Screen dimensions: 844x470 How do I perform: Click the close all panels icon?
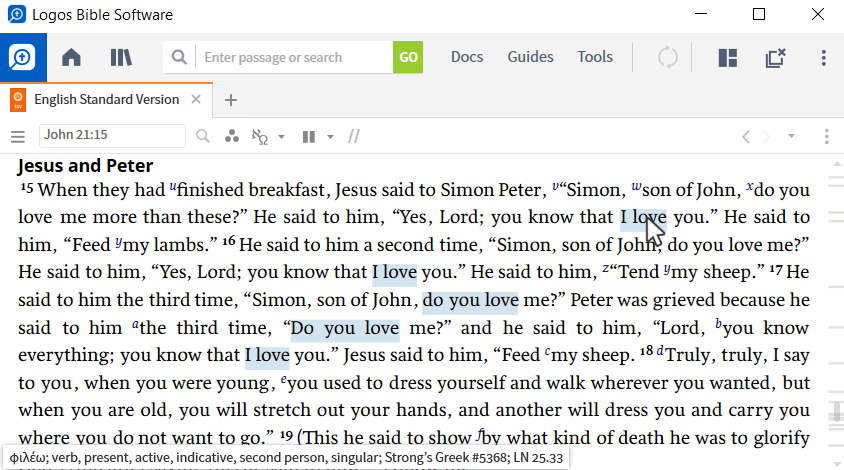tap(776, 58)
